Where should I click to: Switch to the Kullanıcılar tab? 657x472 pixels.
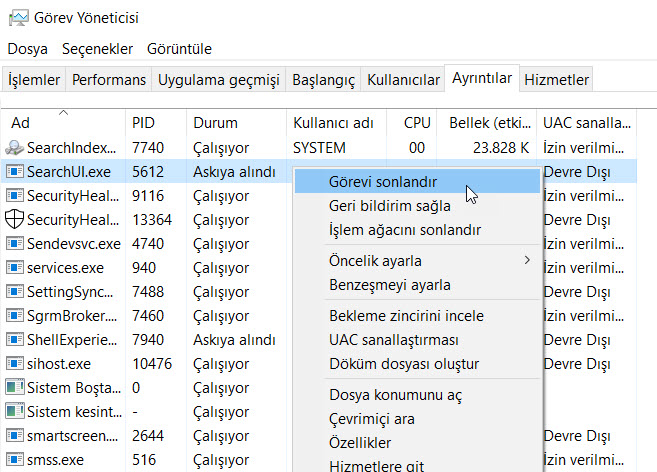tap(403, 79)
